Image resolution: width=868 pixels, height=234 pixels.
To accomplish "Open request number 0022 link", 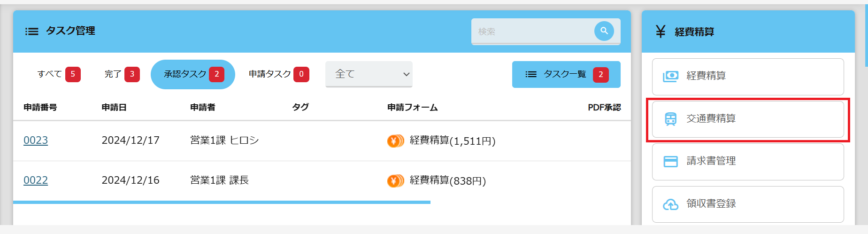I will tap(36, 180).
